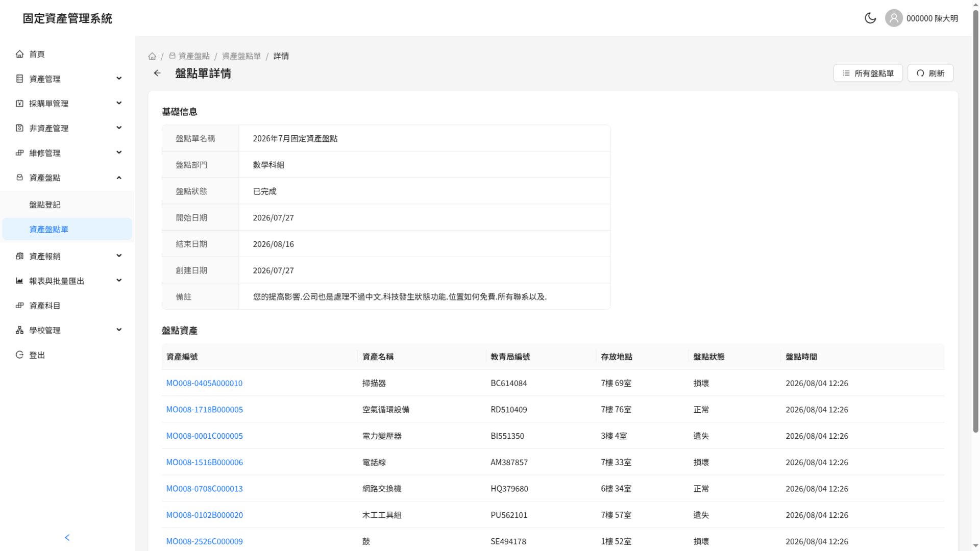980x551 pixels.
Task: Select the end date 2026/08/16
Action: click(x=274, y=244)
